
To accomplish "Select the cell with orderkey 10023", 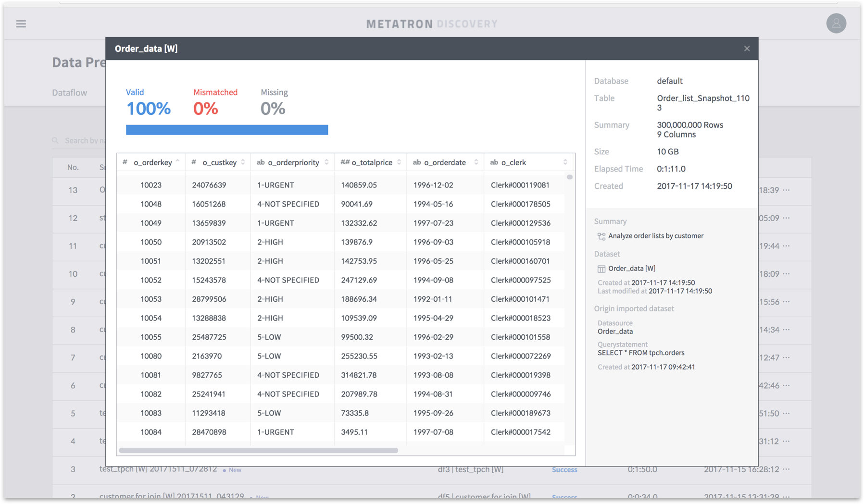I will point(151,185).
